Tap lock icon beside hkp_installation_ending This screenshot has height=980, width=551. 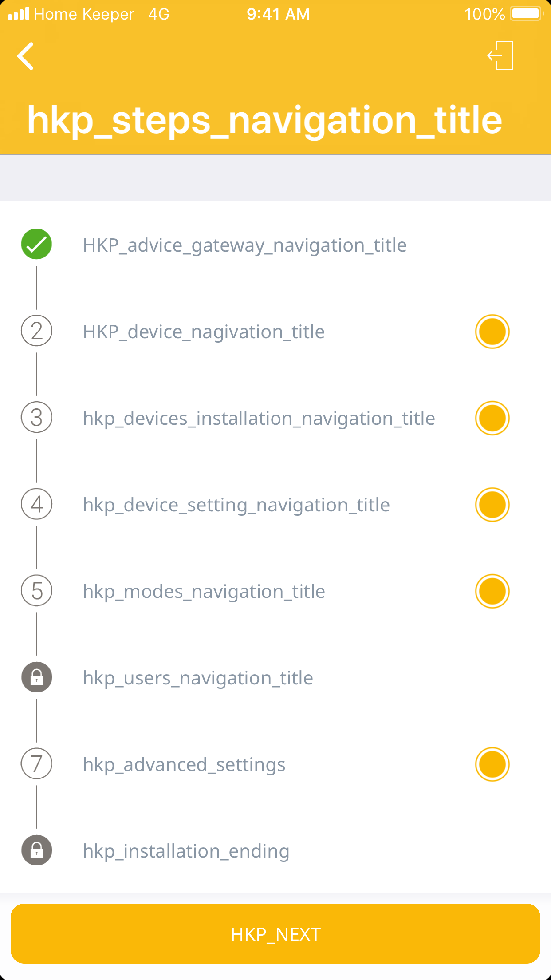pos(37,850)
